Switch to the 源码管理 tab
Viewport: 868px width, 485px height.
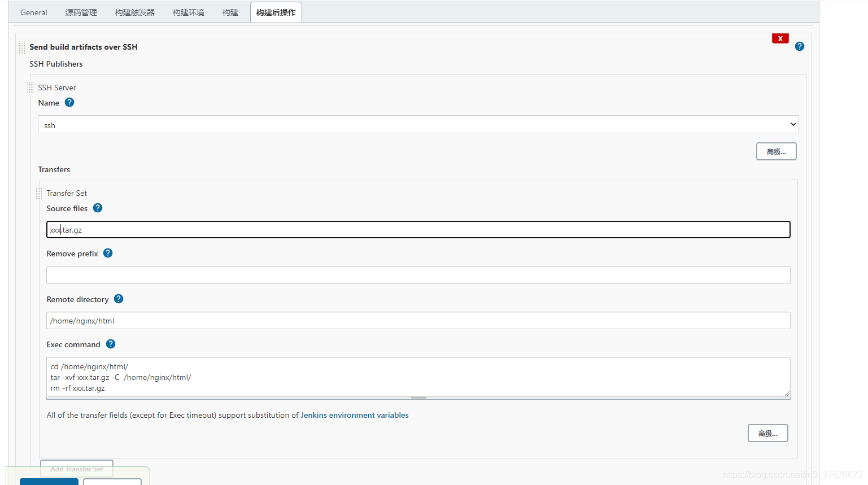pyautogui.click(x=81, y=12)
